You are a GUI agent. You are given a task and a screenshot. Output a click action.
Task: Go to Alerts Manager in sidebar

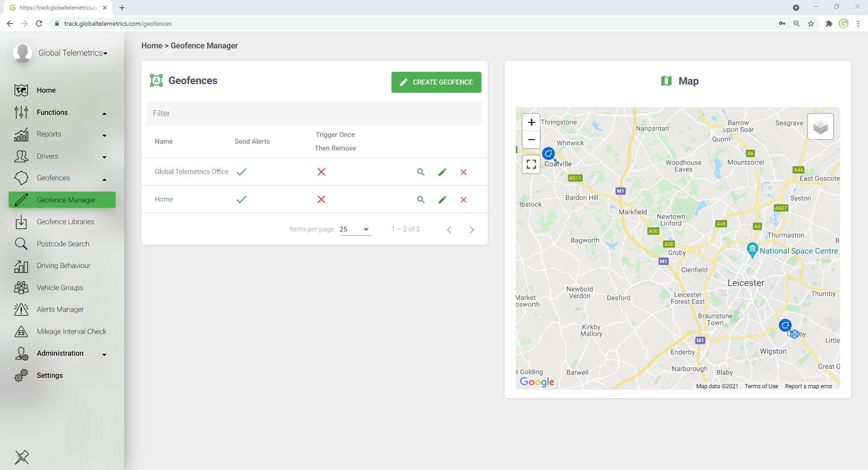(60, 310)
